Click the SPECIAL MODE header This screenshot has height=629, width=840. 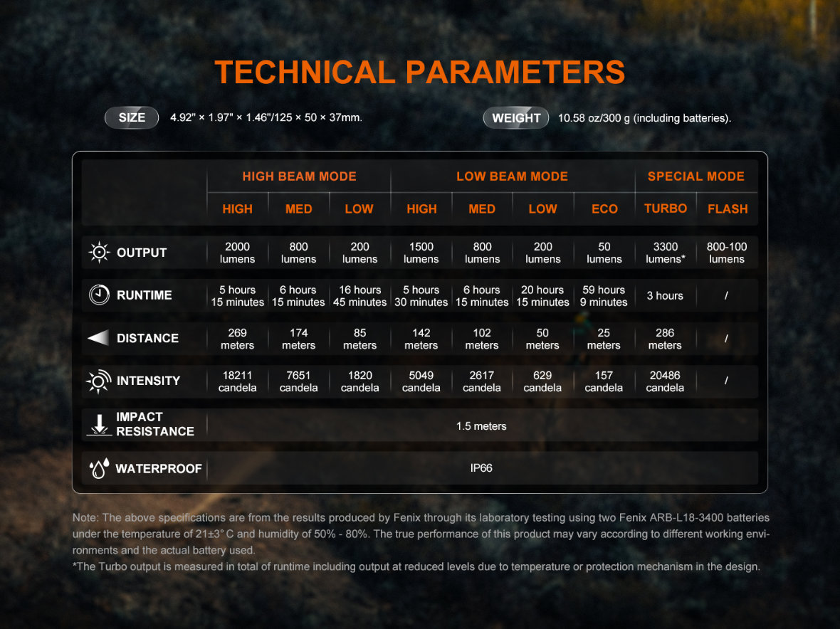point(696,176)
